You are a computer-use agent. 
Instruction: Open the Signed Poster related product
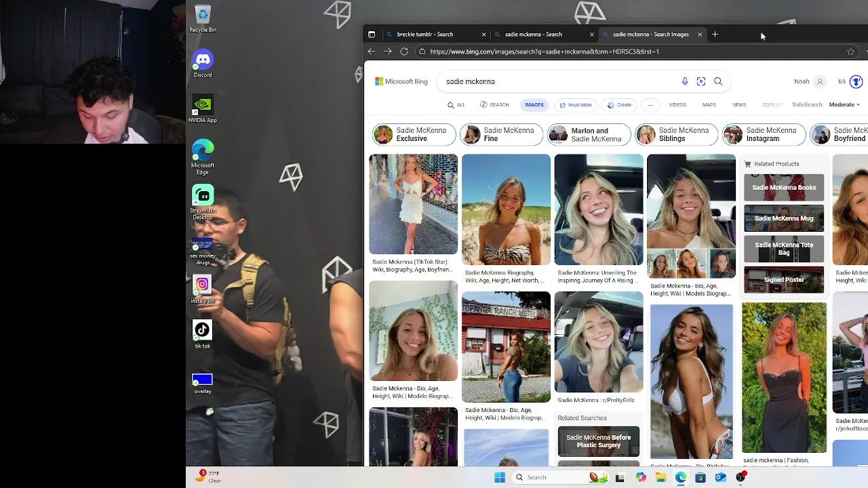pos(784,280)
